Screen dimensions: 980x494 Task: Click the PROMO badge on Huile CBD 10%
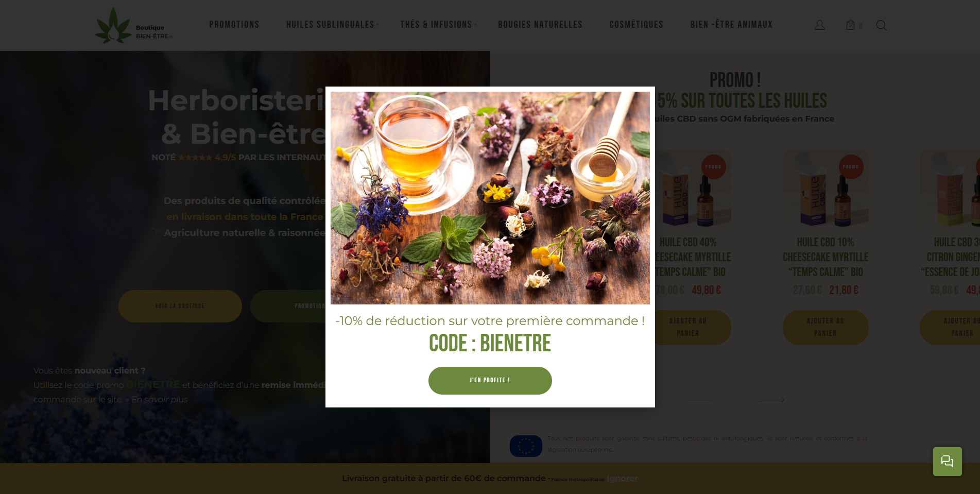(851, 167)
